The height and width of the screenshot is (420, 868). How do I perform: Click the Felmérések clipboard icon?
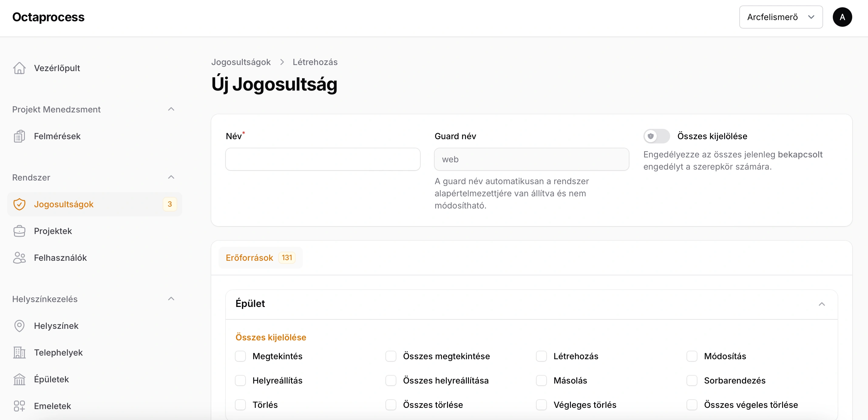[19, 136]
